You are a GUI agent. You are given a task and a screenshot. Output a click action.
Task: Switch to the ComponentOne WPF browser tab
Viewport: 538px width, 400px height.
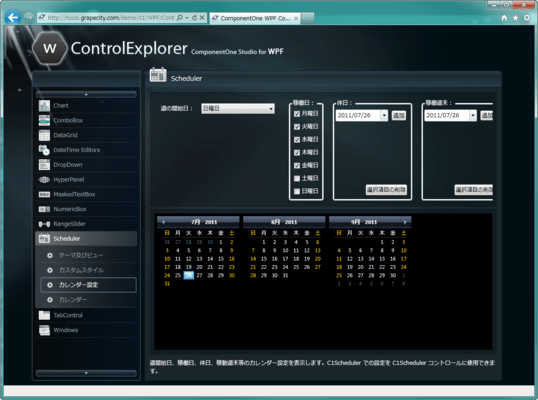tap(255, 18)
